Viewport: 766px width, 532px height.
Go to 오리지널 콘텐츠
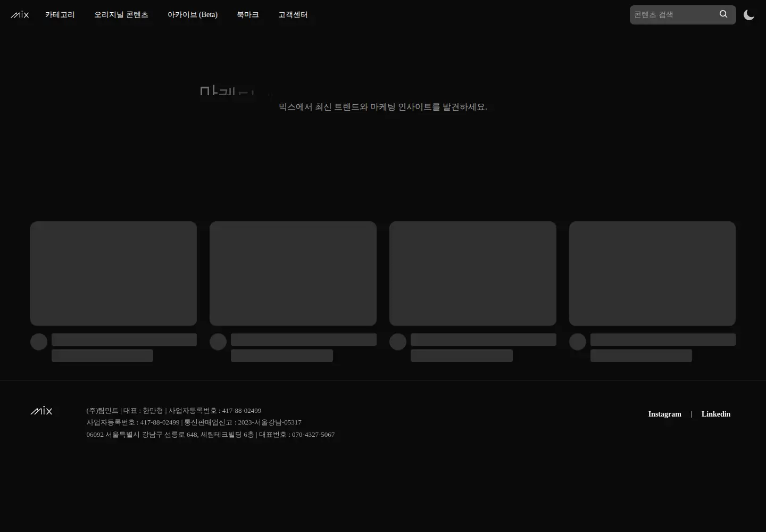(x=121, y=15)
